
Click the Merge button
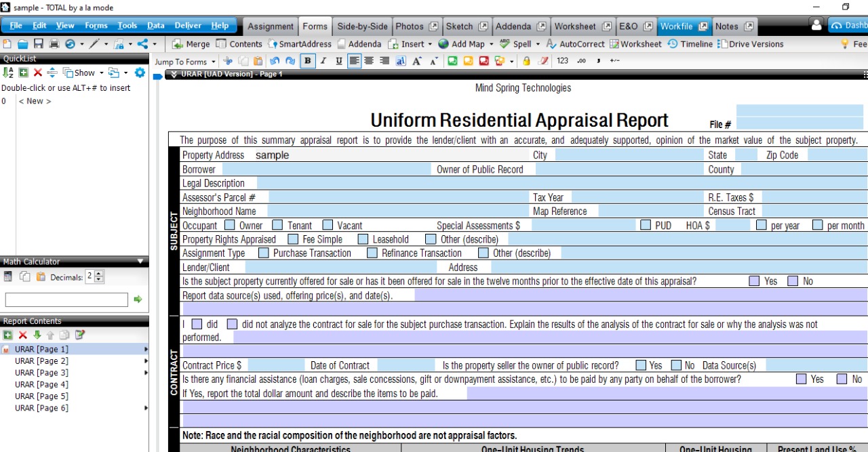click(191, 44)
